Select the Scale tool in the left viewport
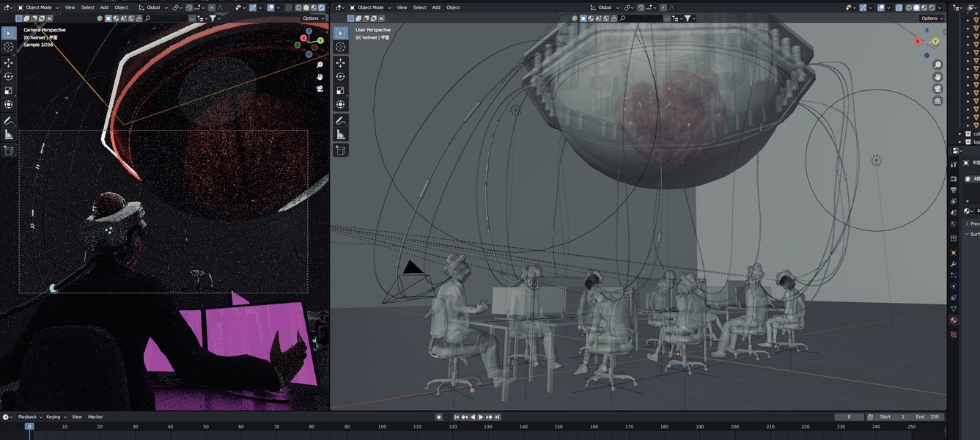The image size is (980, 440). point(9,90)
